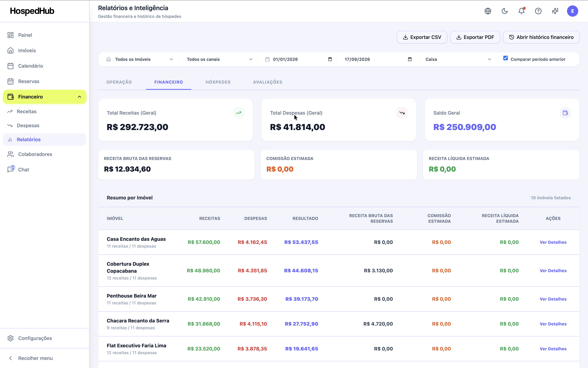Screen dimensions: 588x368
Task: Click the HospedHub logo
Action: 32,11
